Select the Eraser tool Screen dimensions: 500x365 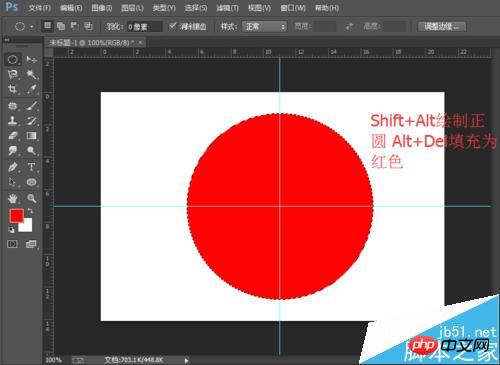13,136
